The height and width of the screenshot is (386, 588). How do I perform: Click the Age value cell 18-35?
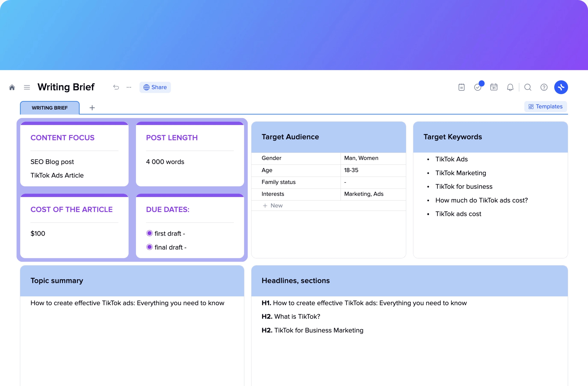pos(351,170)
